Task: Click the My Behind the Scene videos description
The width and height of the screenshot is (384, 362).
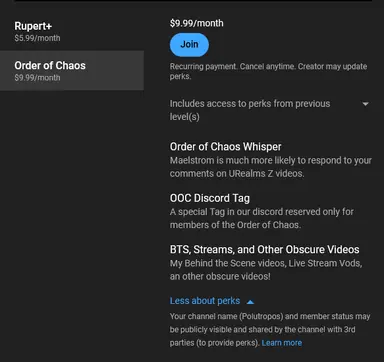Action: point(266,270)
